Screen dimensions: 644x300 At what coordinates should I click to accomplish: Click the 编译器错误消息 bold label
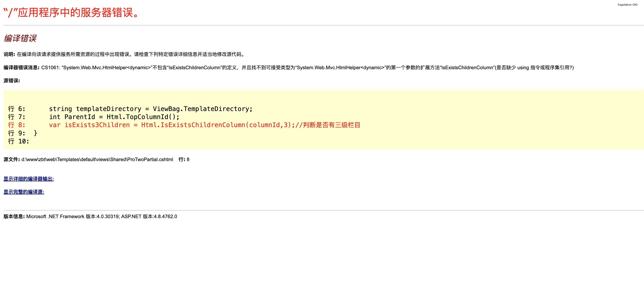(x=22, y=67)
